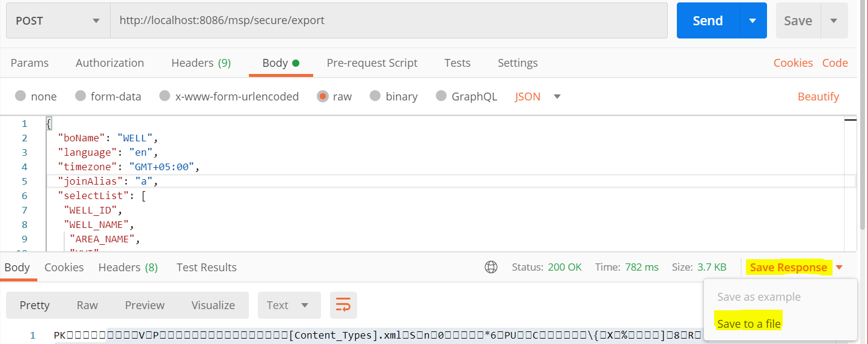Open the request Headers (9) tab

[x=201, y=63]
